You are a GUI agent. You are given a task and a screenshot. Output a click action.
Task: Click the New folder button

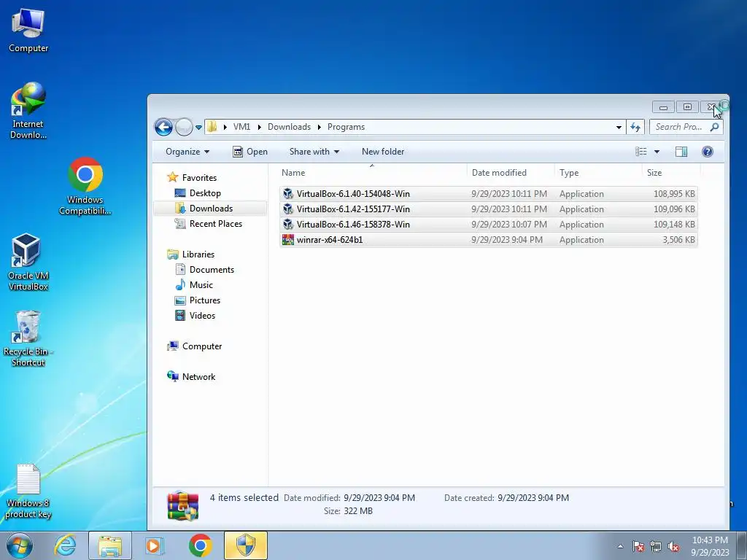382,152
